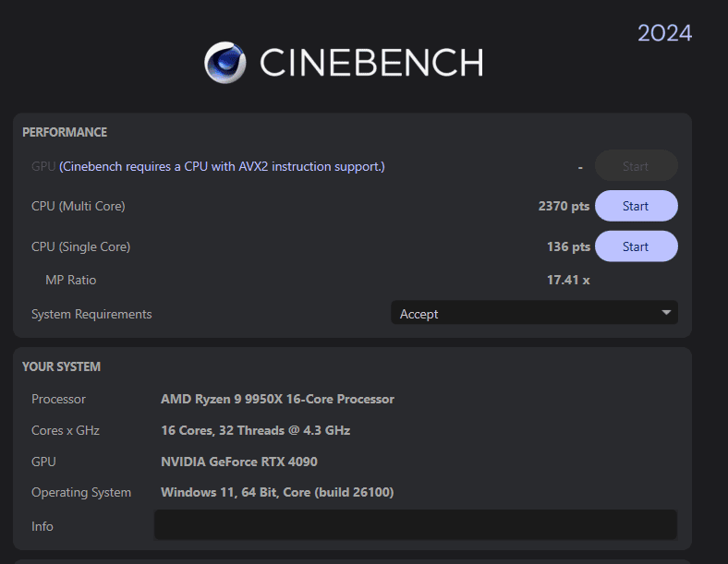Click the CINEBENCH title text
Screen dimensions: 728x564
tap(371, 63)
